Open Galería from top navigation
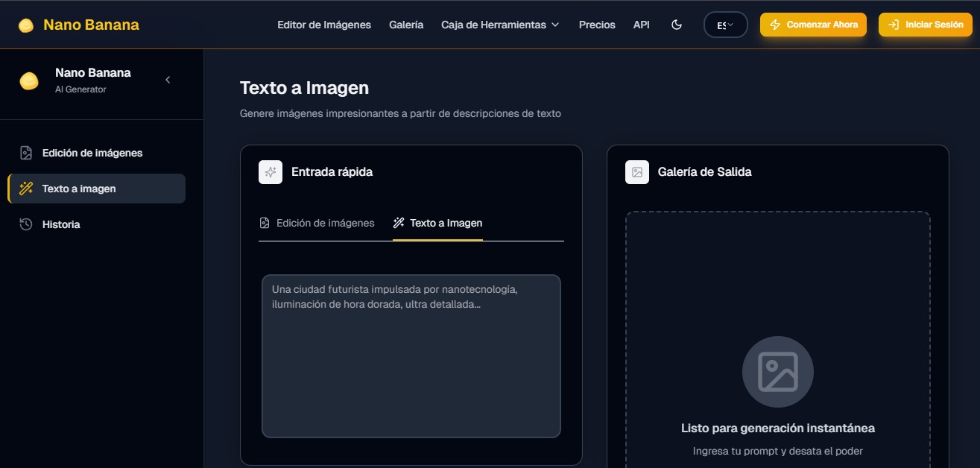The height and width of the screenshot is (468, 980). 406,25
